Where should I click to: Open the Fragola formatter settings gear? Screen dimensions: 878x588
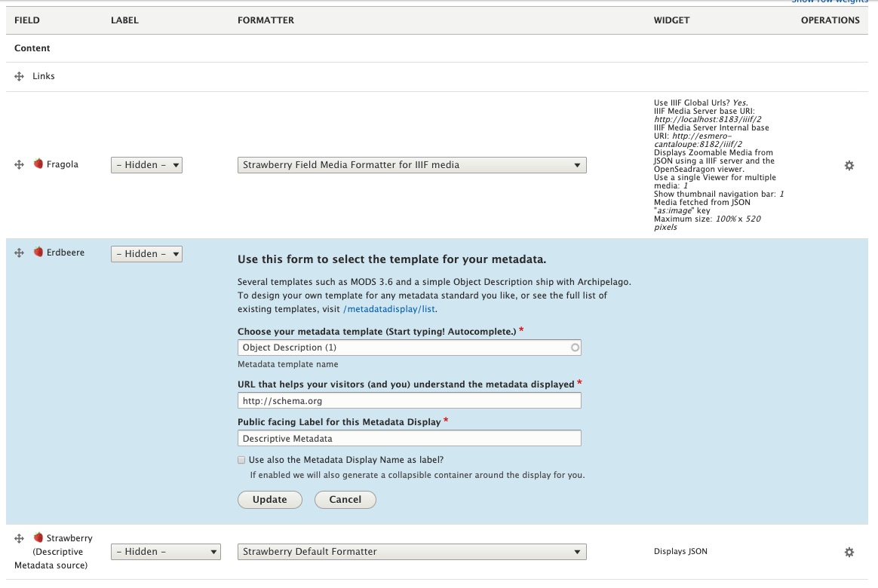(849, 165)
